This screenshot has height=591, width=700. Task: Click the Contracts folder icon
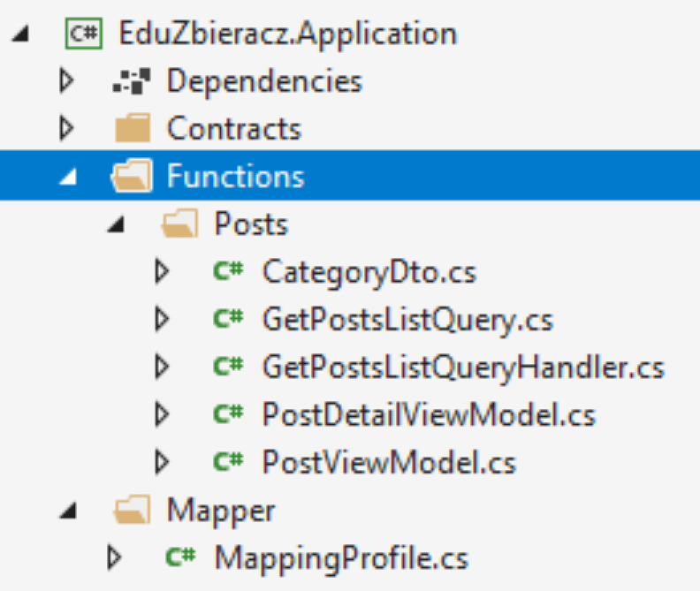point(133,128)
